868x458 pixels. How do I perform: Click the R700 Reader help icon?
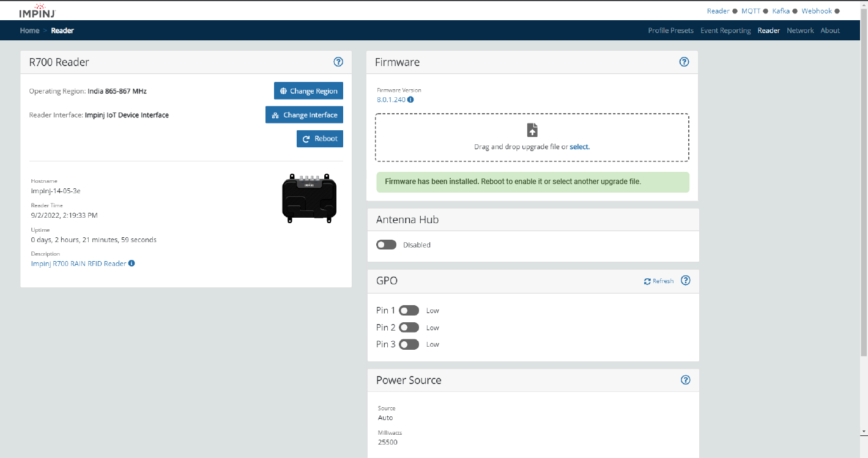[338, 62]
